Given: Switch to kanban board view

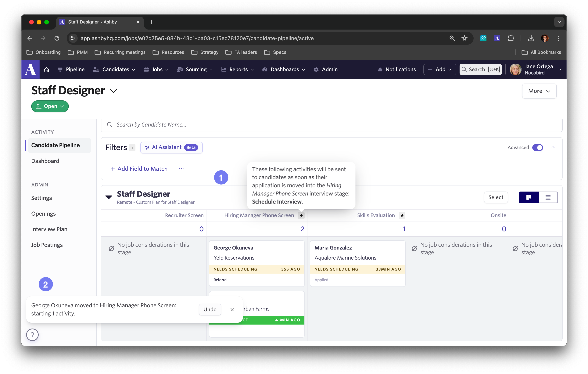Looking at the screenshot, I should coord(529,197).
